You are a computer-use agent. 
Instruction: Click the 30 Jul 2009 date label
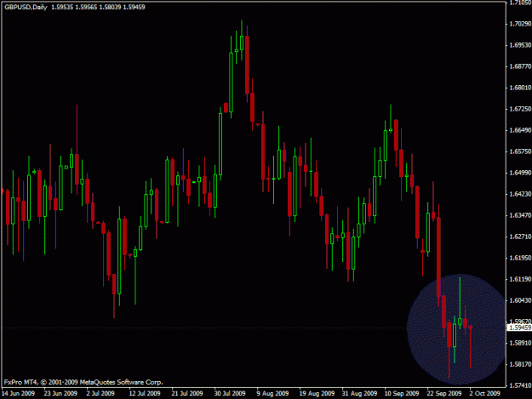click(230, 393)
